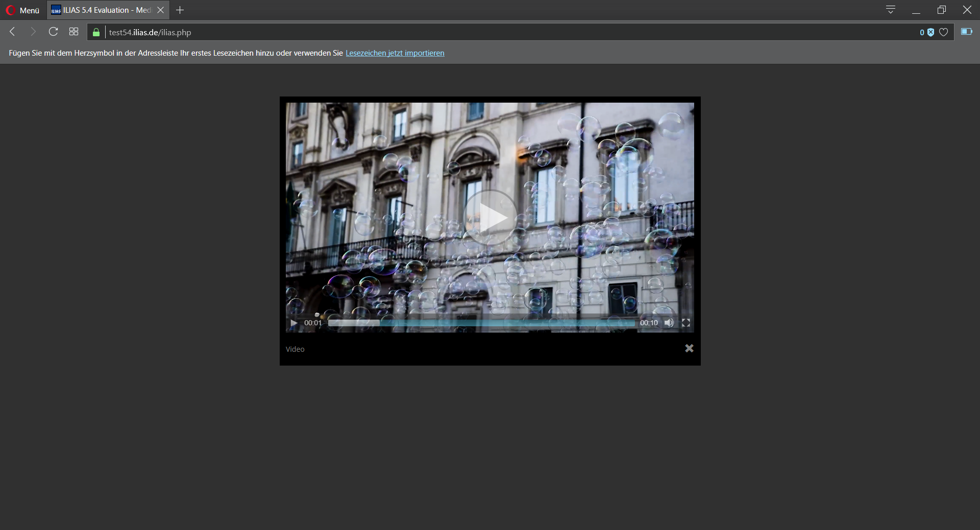The height and width of the screenshot is (530, 980).
Task: Click the small play button in the video controls
Action: pyautogui.click(x=293, y=323)
